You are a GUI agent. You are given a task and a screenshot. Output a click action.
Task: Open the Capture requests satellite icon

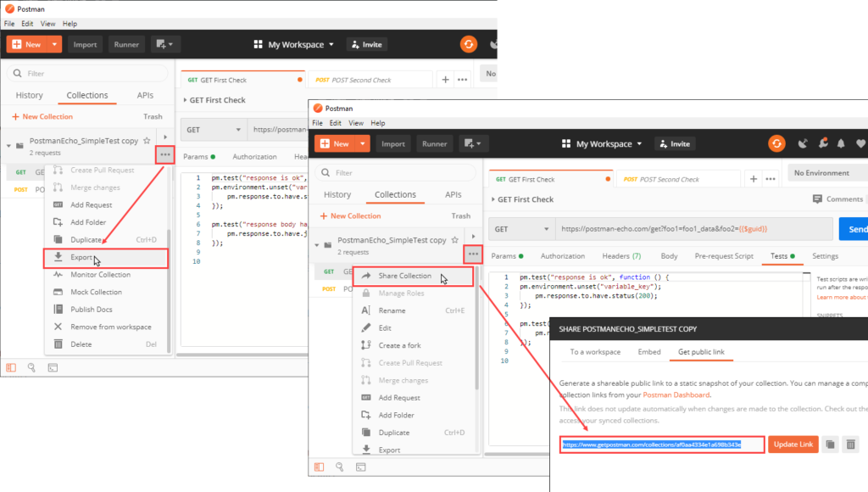[x=803, y=143]
